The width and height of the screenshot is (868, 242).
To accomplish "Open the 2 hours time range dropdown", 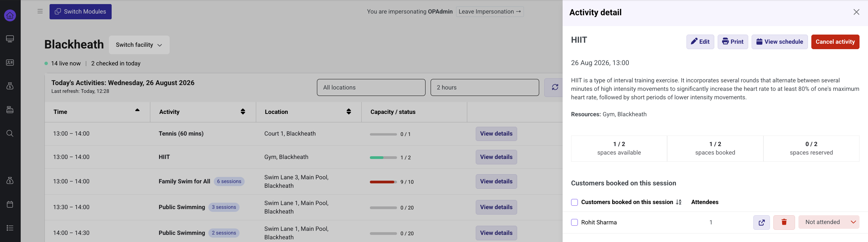I will [485, 87].
